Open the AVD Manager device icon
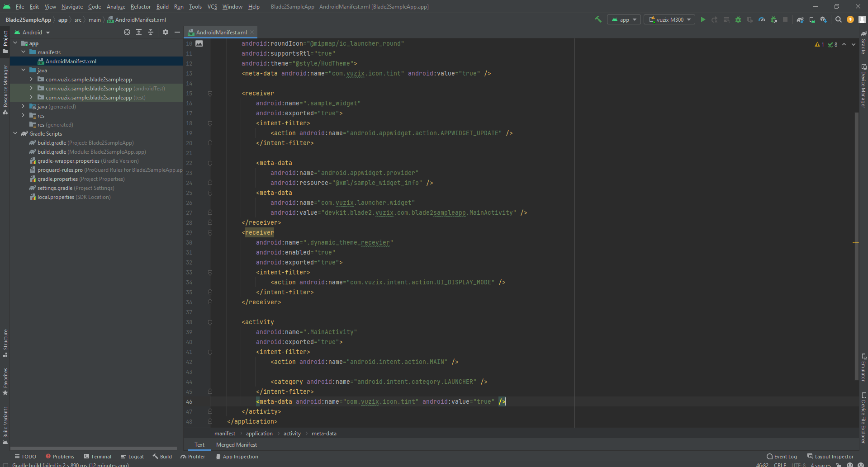This screenshot has height=467, width=868. 812,19
